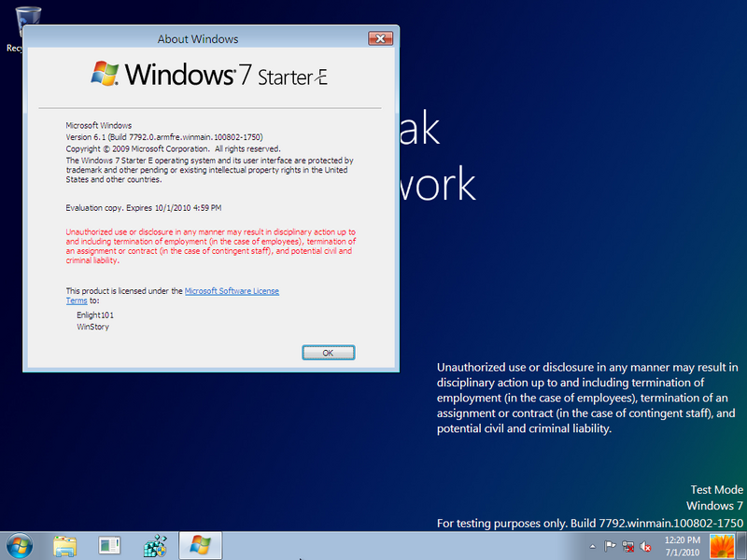
Task: Click the About Windows title bar
Action: pyautogui.click(x=198, y=39)
